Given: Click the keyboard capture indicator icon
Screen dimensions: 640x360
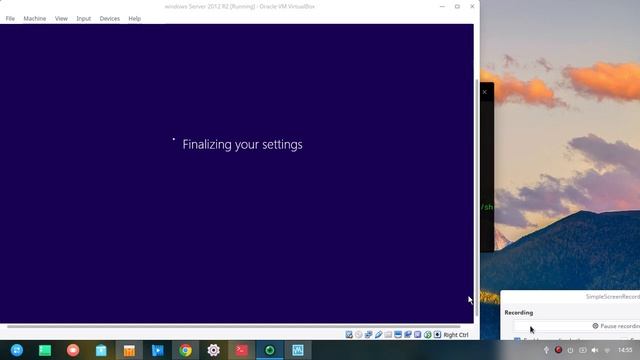Looking at the screenshot, I should (437, 335).
